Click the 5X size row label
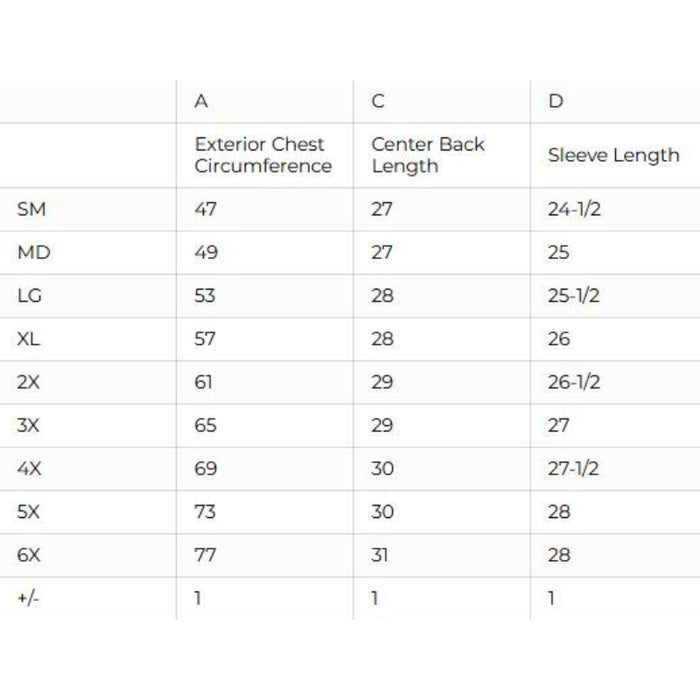700x700 pixels. coord(29,511)
